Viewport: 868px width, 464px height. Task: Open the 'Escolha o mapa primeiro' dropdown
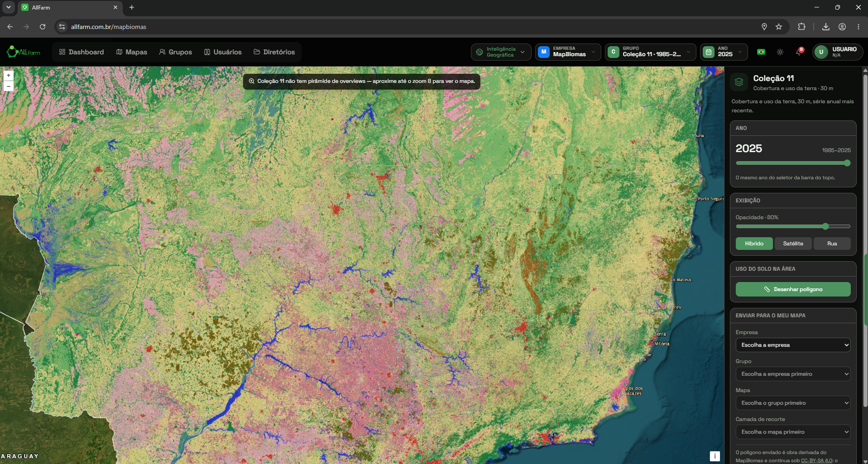coord(793,432)
